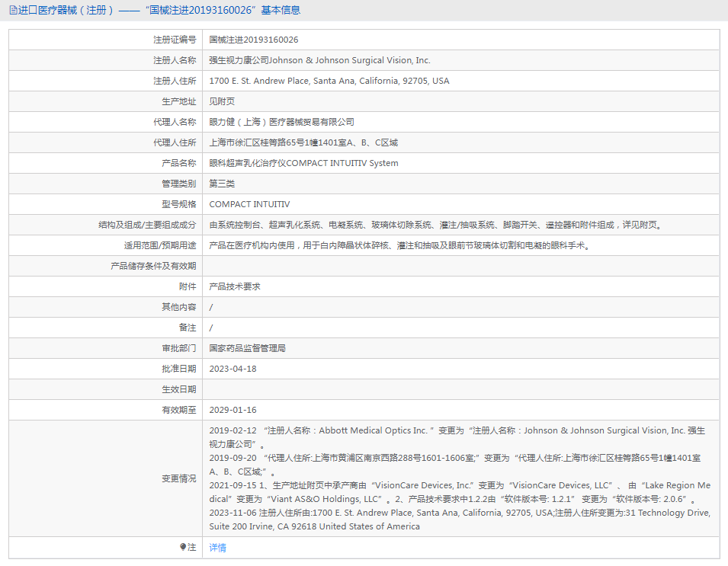Click the approving department 国家药品监督管理局

pos(247,348)
